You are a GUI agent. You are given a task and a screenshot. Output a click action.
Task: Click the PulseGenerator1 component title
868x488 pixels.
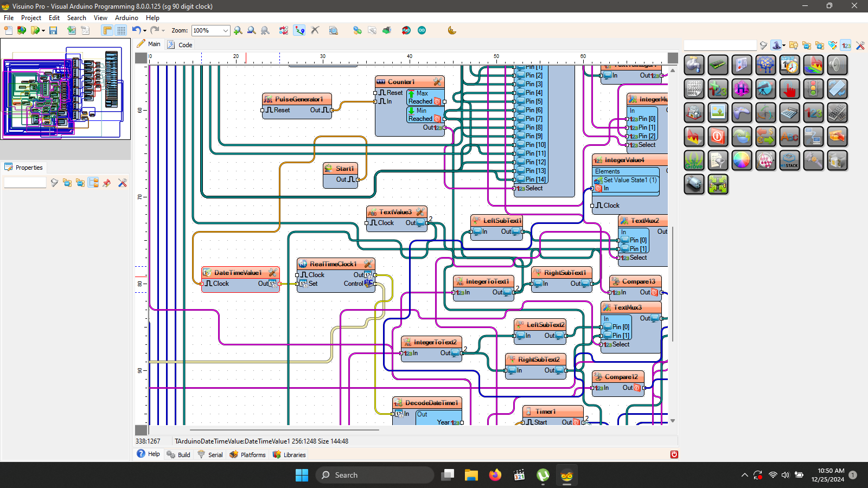pos(298,99)
